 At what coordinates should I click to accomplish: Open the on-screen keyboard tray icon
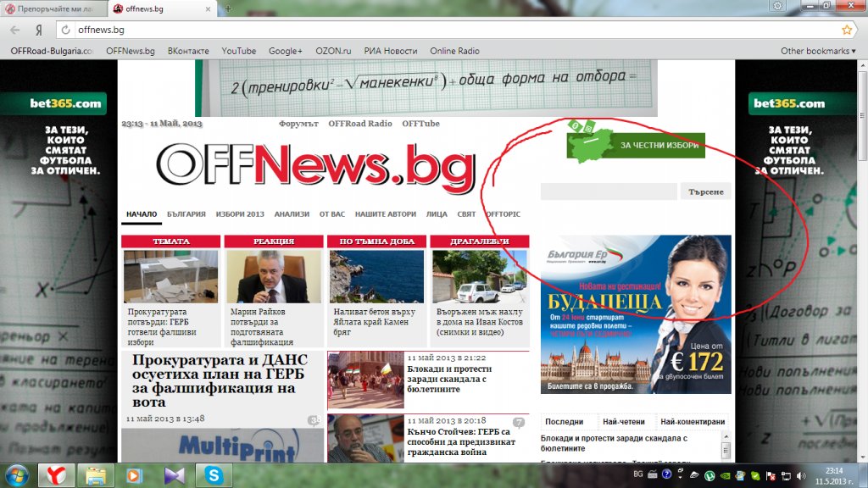coord(652,474)
